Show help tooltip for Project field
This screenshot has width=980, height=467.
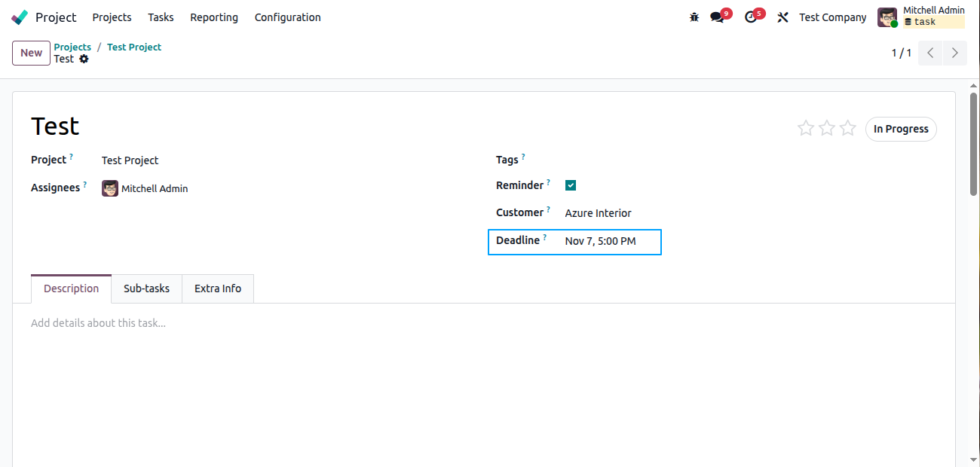click(72, 157)
